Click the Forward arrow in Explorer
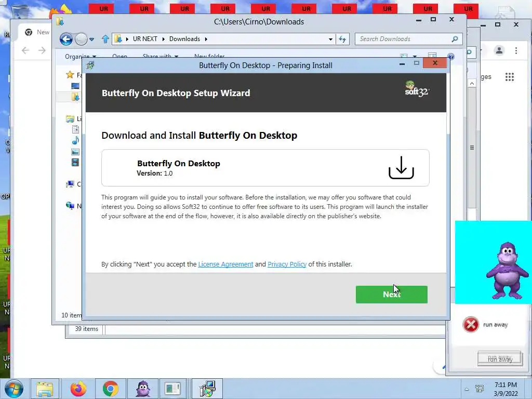 pyautogui.click(x=81, y=39)
